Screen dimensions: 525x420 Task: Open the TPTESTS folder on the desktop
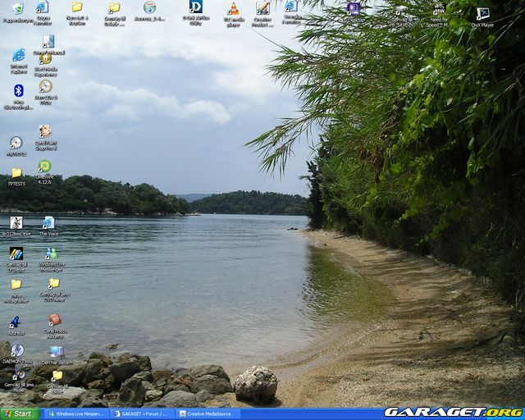pyautogui.click(x=16, y=174)
